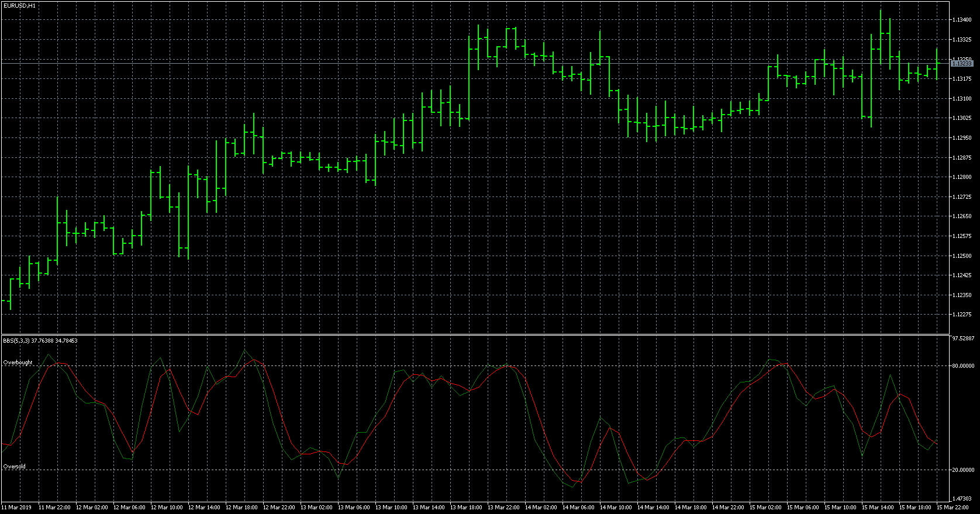Click the 1.12725 price axis label
The height and width of the screenshot is (514, 980).
tap(962, 197)
